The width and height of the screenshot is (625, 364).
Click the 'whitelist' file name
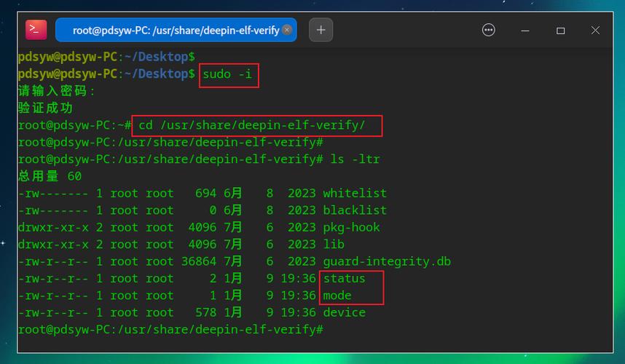pos(355,193)
